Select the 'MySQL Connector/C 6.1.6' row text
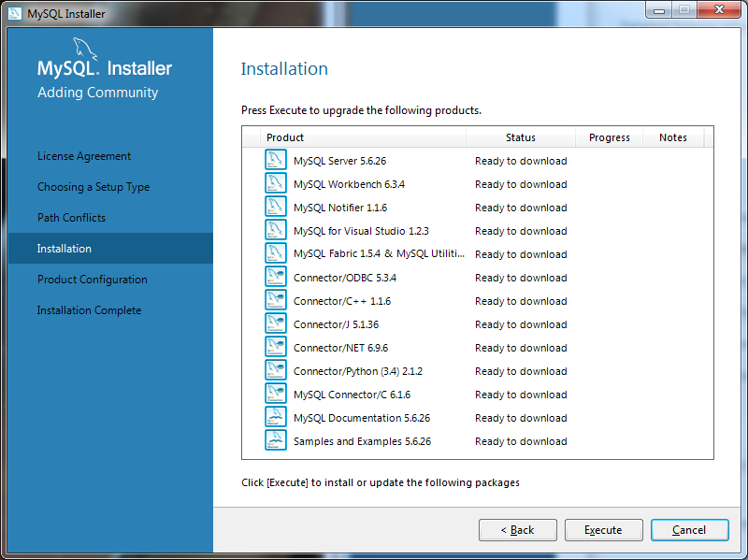Viewport: 748px width, 560px height. pos(352,395)
